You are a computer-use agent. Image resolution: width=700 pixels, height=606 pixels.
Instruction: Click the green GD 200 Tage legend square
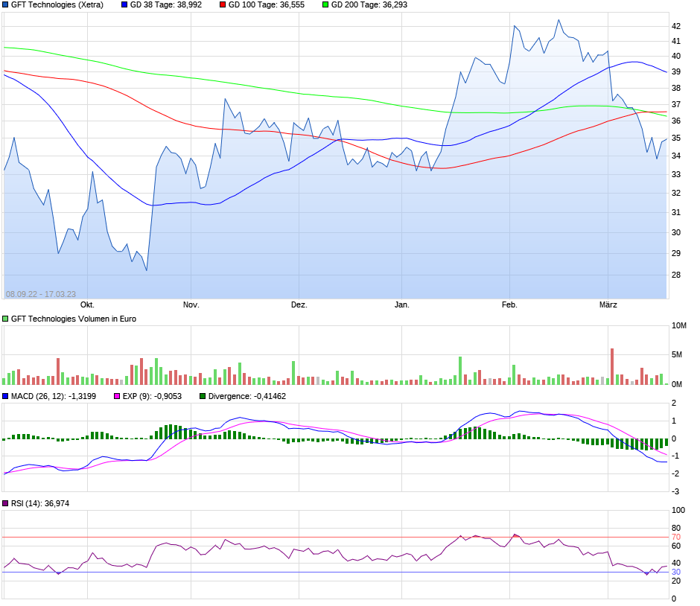point(325,5)
